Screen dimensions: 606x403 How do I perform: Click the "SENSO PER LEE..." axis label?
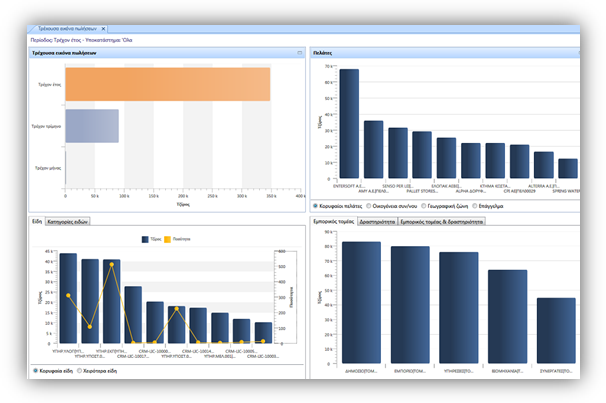[x=398, y=186]
